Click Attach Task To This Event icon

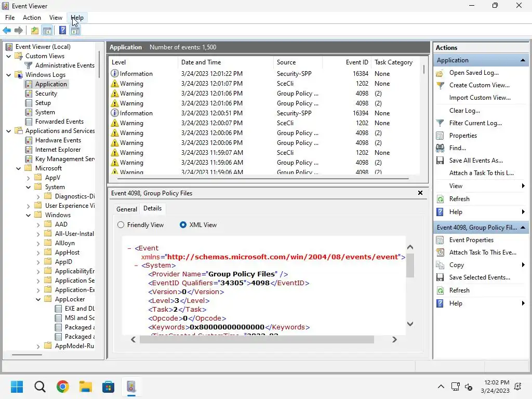[x=440, y=252]
